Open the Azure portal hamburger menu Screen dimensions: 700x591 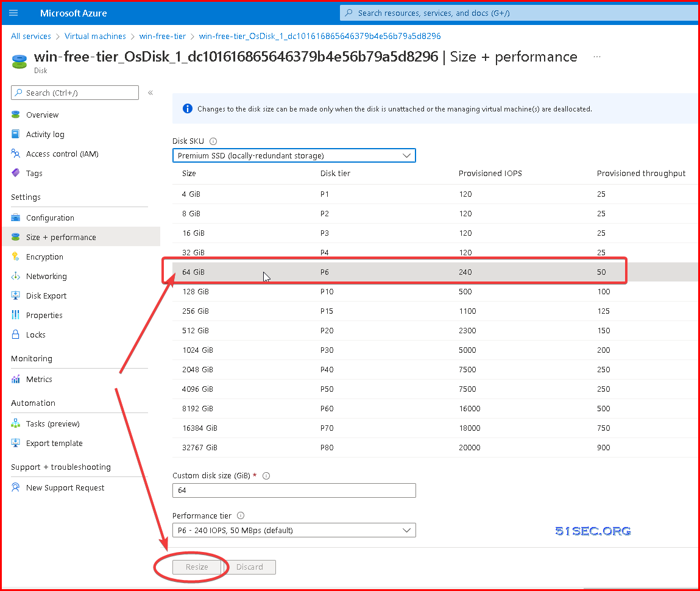pos(13,13)
